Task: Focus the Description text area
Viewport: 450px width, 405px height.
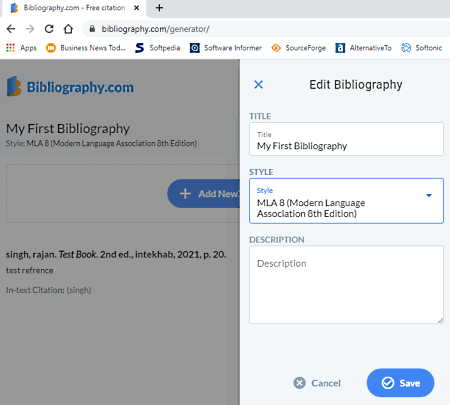Action: point(346,285)
